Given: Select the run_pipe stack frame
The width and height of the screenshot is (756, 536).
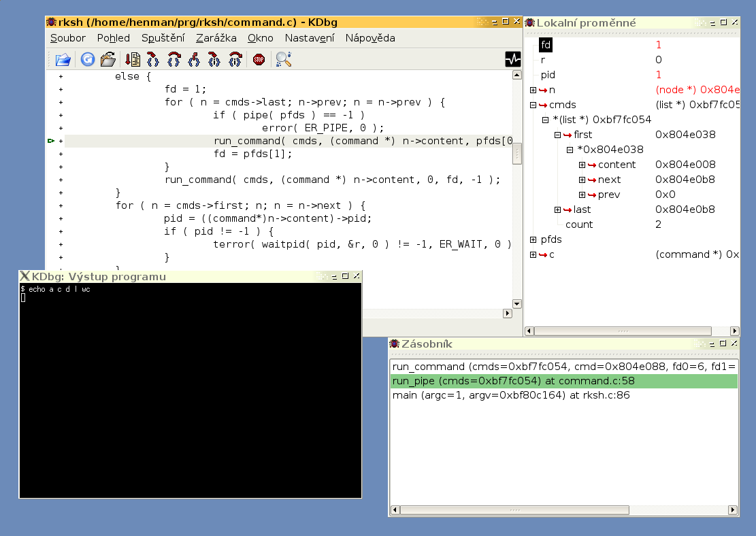Looking at the screenshot, I should click(563, 381).
